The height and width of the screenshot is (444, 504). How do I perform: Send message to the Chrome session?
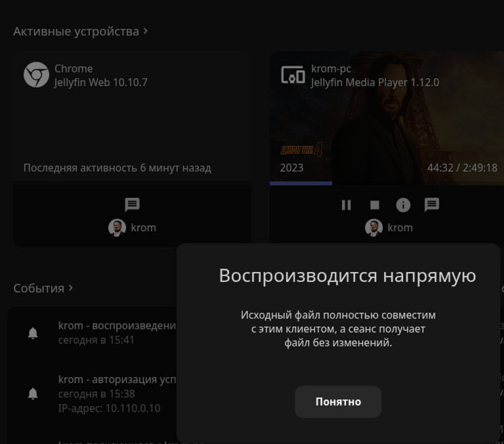133,204
